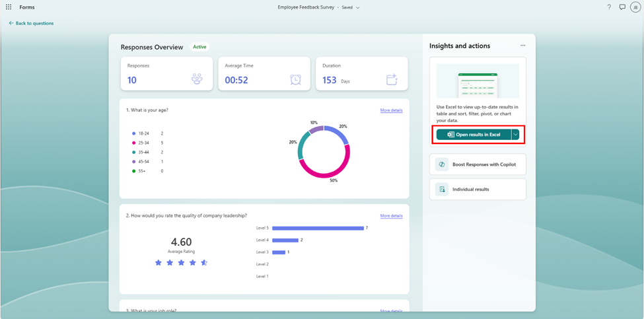Click the Active status badge
Viewport: 644px width, 319px height.
coord(199,47)
